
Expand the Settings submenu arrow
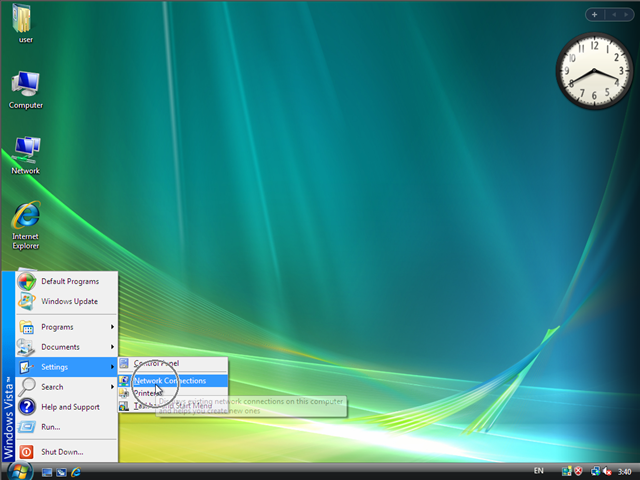112,367
